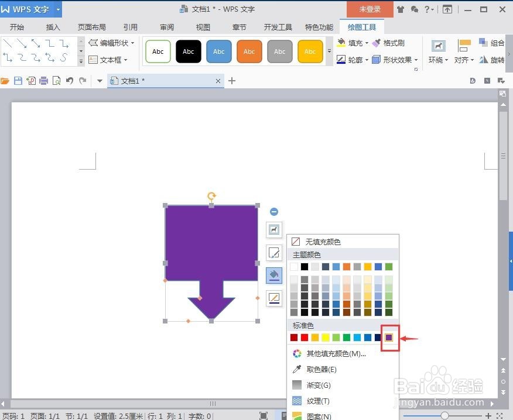Open Print Preview icon

57,81
